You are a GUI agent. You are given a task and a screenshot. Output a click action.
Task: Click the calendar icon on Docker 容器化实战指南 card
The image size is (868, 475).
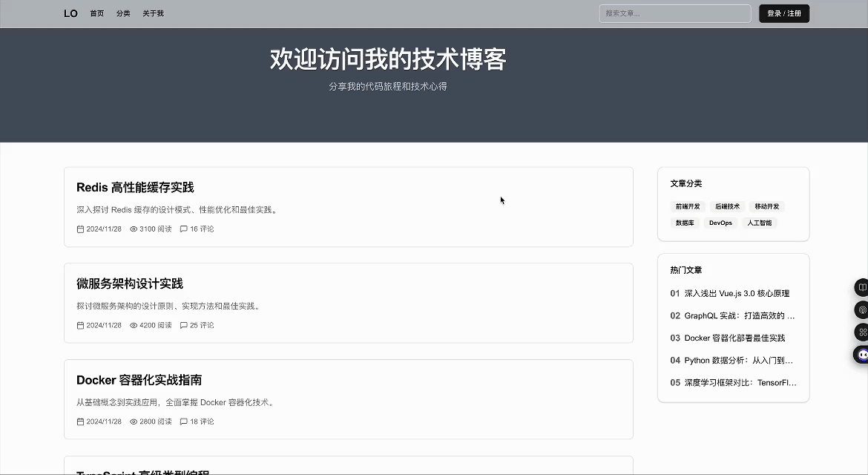[80, 422]
